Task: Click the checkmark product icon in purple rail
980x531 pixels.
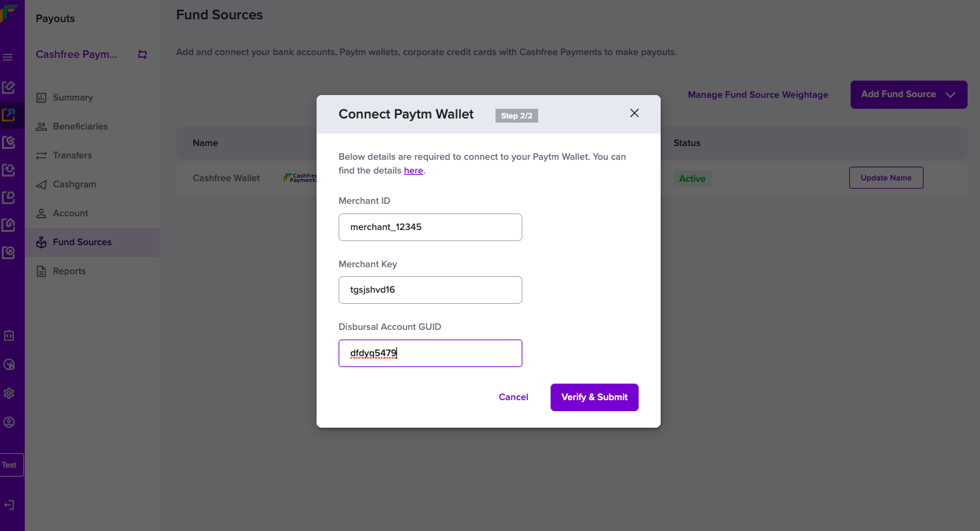Action: tap(8, 143)
